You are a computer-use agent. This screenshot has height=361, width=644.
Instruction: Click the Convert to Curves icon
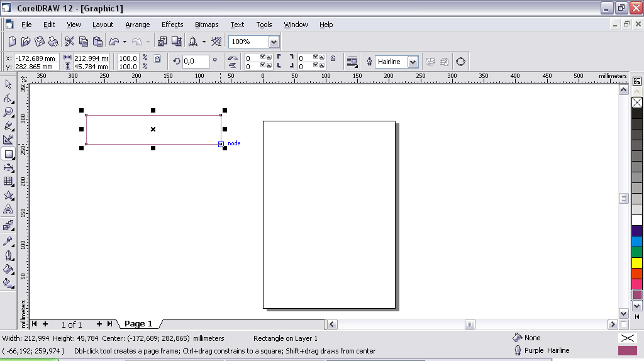(x=460, y=62)
